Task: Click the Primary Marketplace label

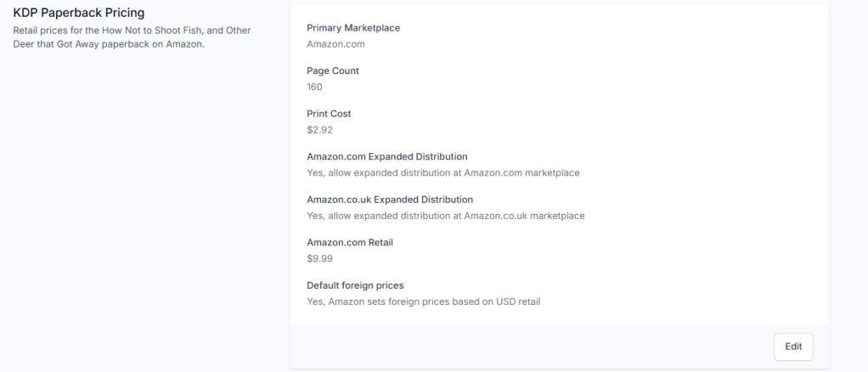Action: (353, 28)
